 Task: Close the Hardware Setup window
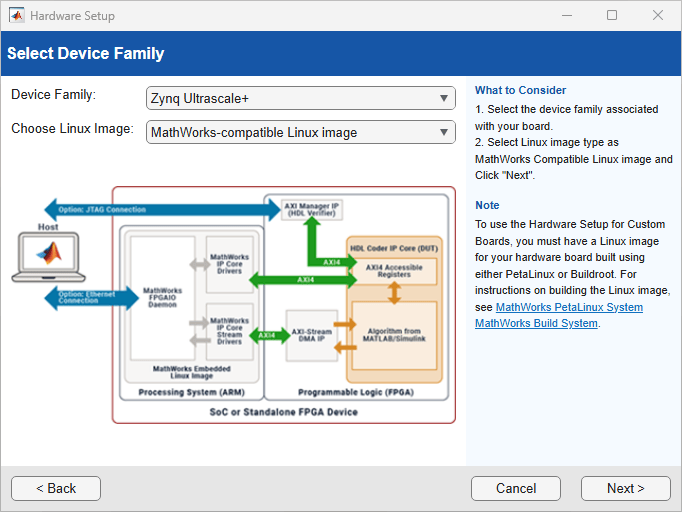[x=658, y=15]
